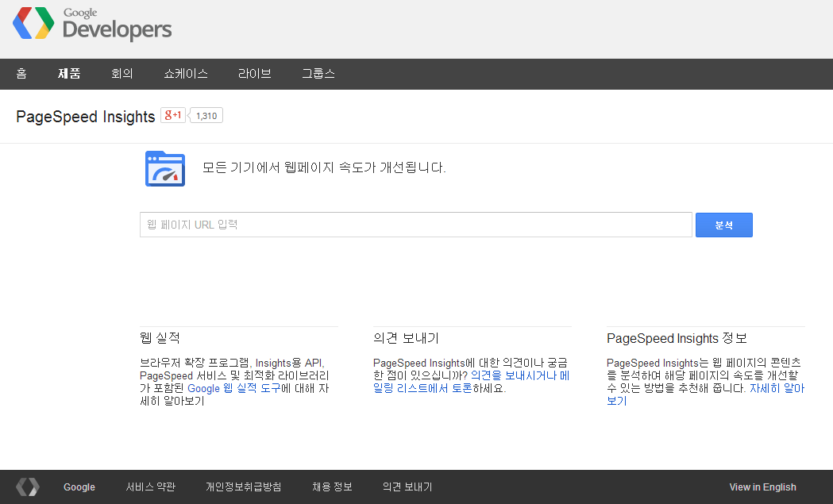Click 의견 보내기 in the footer
The width and height of the screenshot is (833, 504).
coord(407,487)
